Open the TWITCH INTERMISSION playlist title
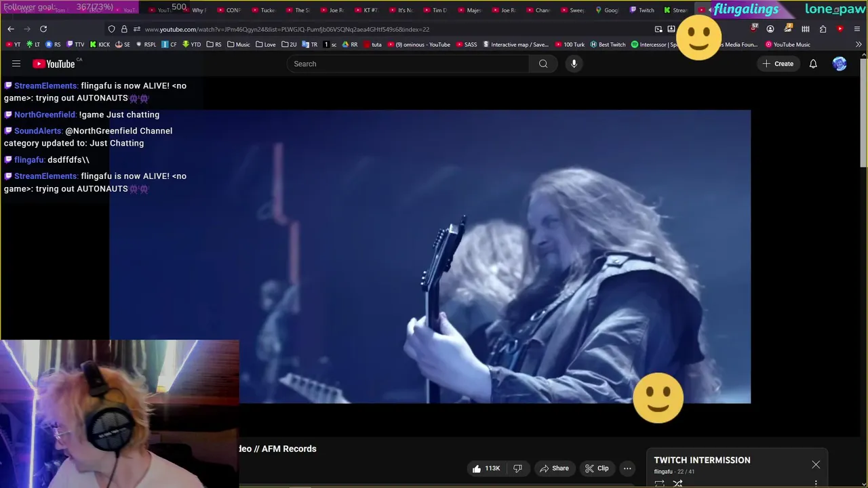868x488 pixels. (x=702, y=460)
